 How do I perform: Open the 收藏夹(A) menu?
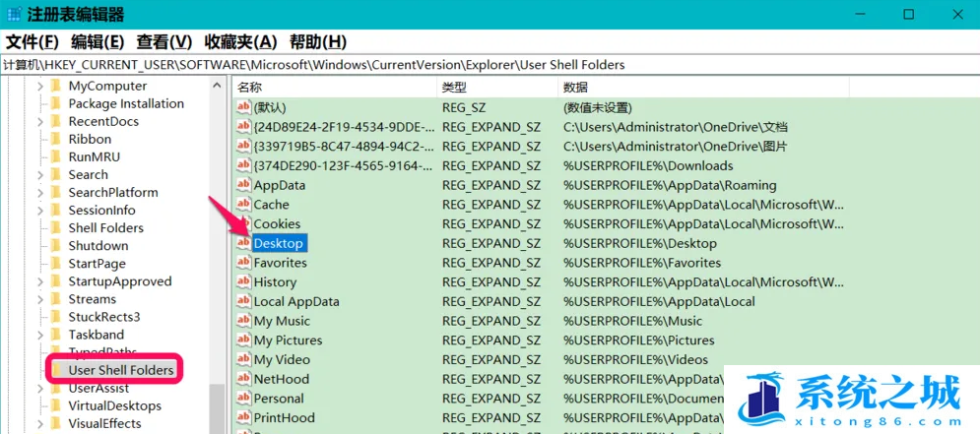(x=240, y=42)
